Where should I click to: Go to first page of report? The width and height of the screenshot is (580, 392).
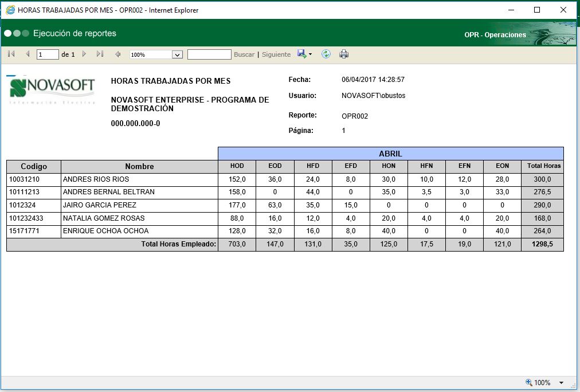tap(11, 54)
